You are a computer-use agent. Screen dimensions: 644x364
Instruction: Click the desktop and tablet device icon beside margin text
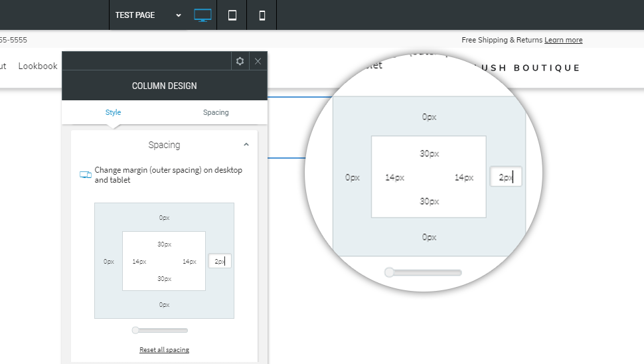point(85,175)
